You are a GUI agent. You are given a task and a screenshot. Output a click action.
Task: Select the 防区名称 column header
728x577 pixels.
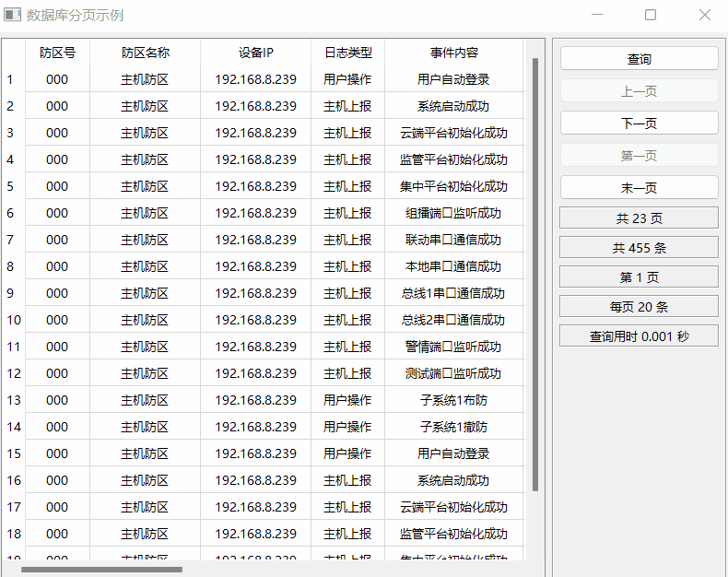(x=145, y=53)
